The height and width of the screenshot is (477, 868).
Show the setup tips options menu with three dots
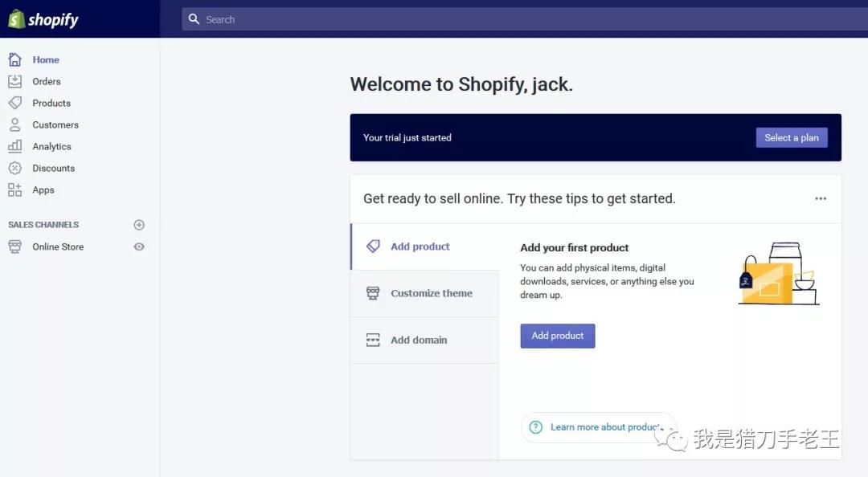click(x=821, y=198)
